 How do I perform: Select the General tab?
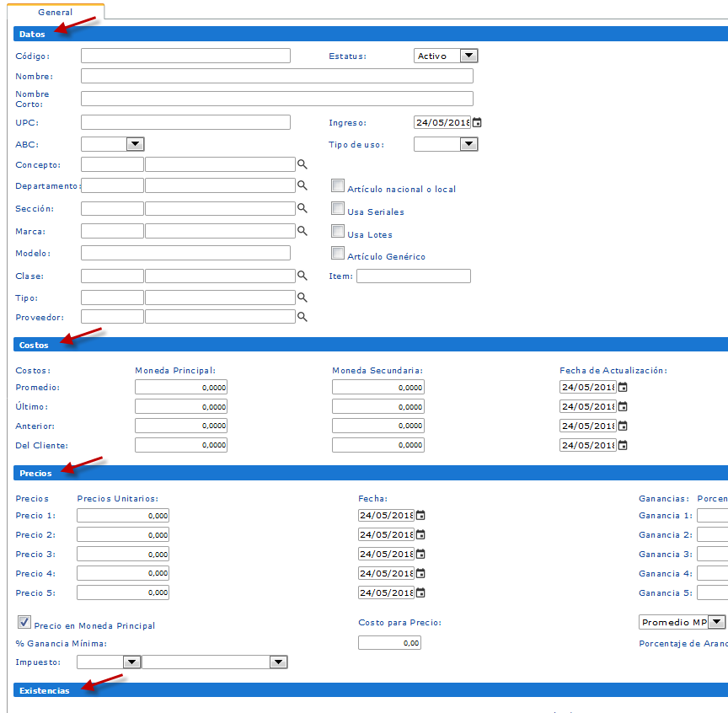tap(56, 13)
